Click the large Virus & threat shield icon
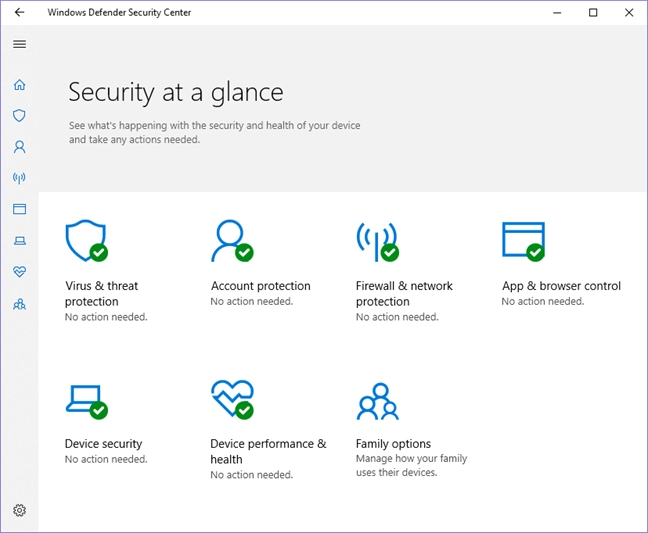The width and height of the screenshot is (648, 533). coord(86,240)
